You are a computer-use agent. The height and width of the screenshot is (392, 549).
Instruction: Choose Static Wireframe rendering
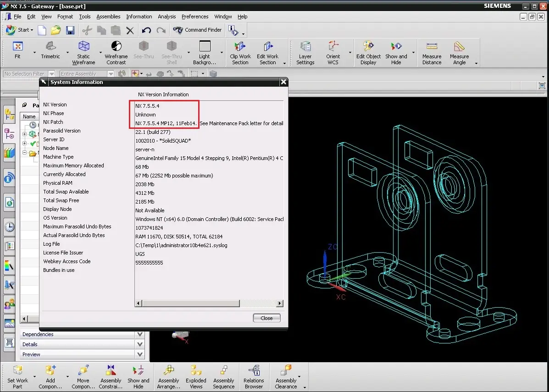pyautogui.click(x=83, y=53)
